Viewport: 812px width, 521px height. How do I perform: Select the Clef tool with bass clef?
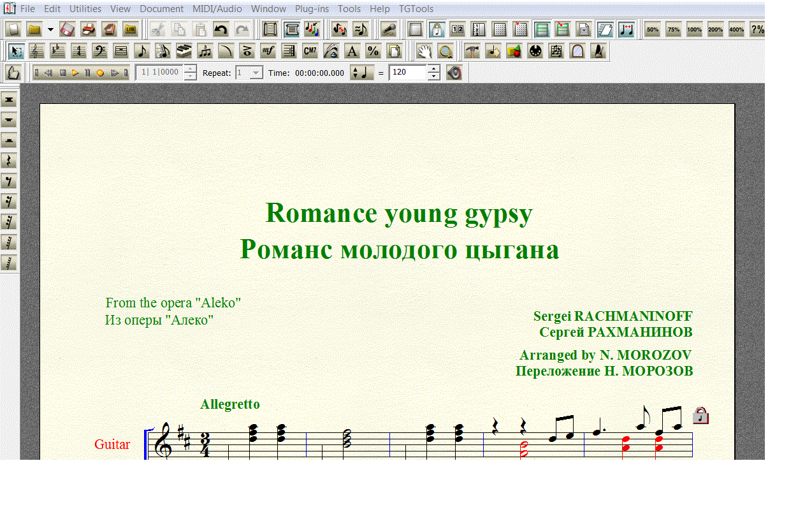pyautogui.click(x=100, y=51)
